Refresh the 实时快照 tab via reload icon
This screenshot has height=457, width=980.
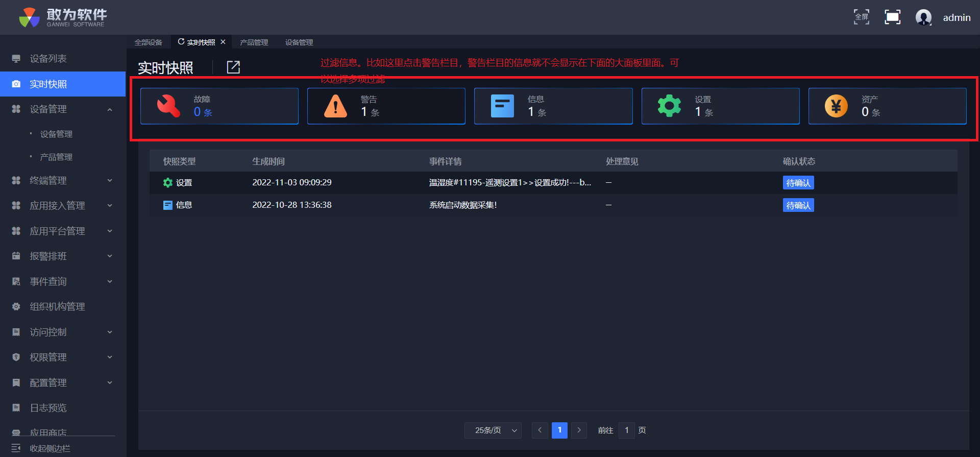tap(181, 42)
